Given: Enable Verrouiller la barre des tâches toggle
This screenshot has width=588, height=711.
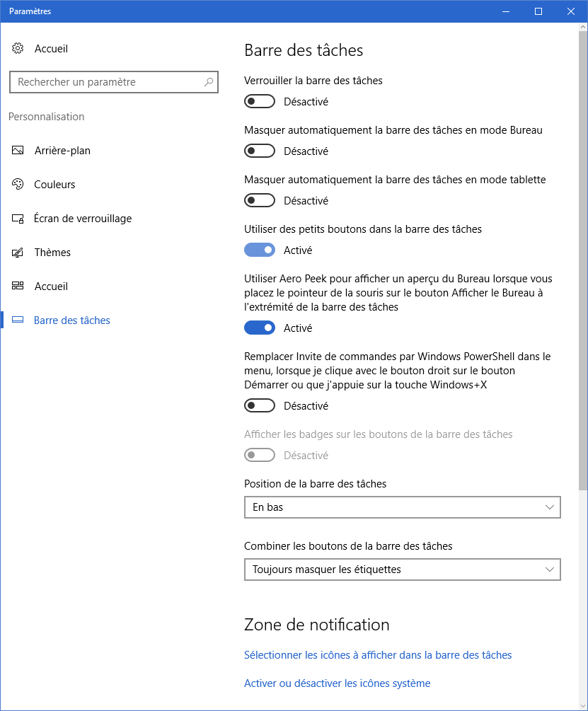Looking at the screenshot, I should point(259,102).
